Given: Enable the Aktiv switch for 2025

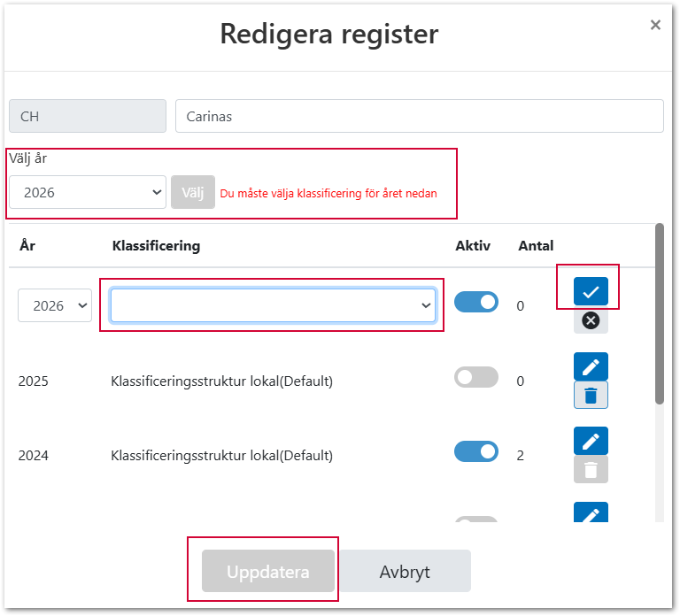Looking at the screenshot, I should point(476,378).
